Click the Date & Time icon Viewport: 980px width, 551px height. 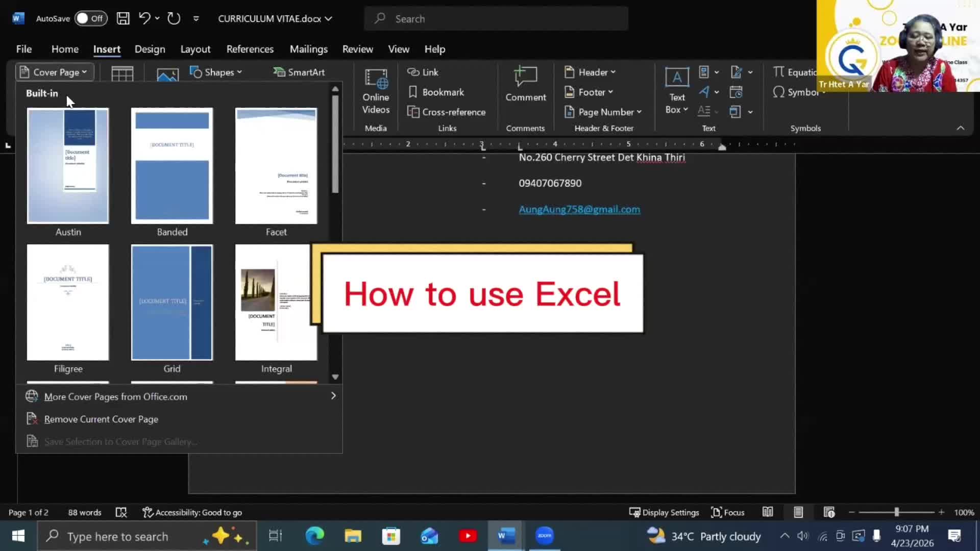coord(736,92)
